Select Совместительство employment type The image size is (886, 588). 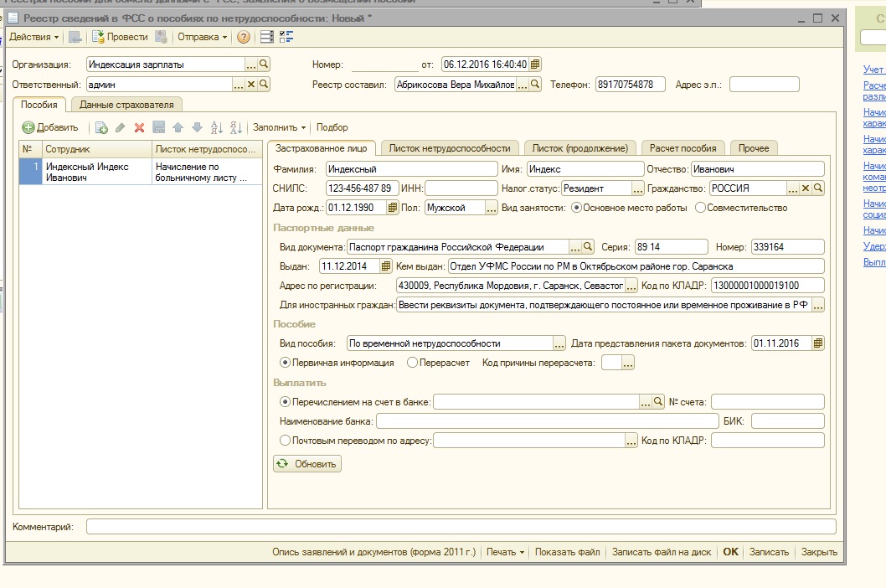click(x=701, y=208)
